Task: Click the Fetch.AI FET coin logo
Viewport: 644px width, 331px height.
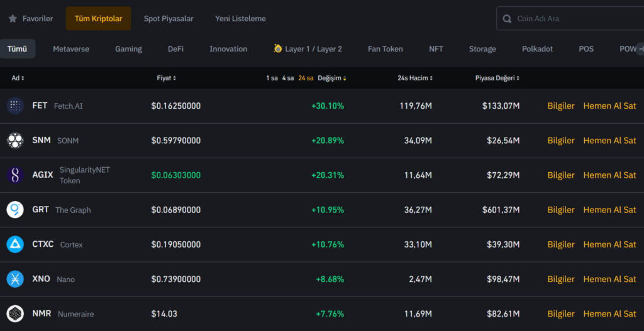Action: [x=15, y=106]
